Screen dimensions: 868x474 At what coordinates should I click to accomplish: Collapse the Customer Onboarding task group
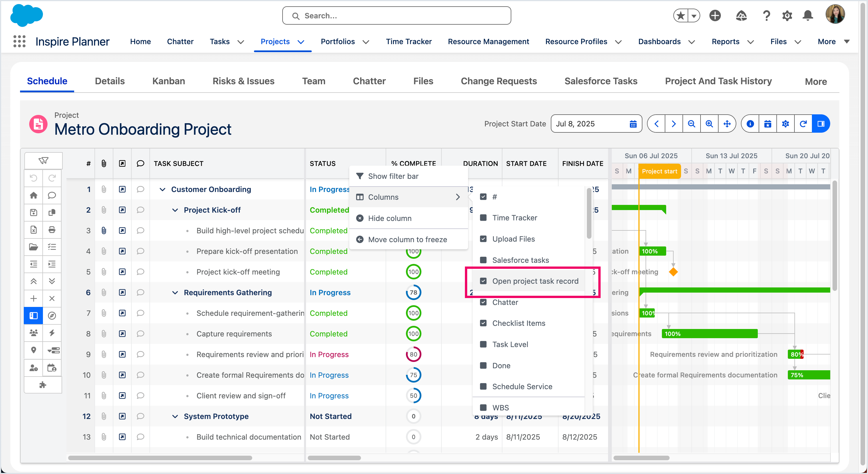click(162, 189)
